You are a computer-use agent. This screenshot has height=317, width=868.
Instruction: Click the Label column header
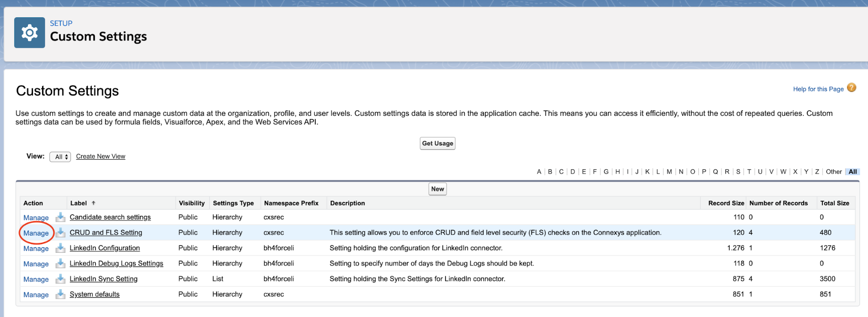tap(79, 203)
